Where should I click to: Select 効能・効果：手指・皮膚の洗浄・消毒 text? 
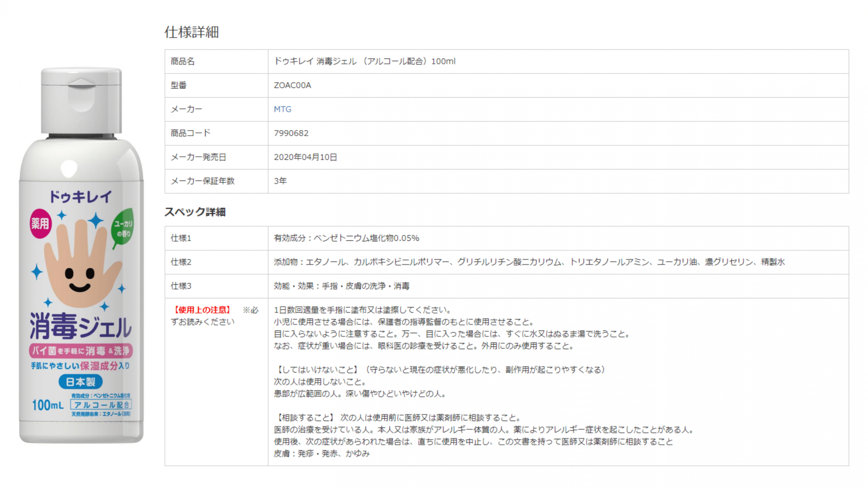coord(342,286)
